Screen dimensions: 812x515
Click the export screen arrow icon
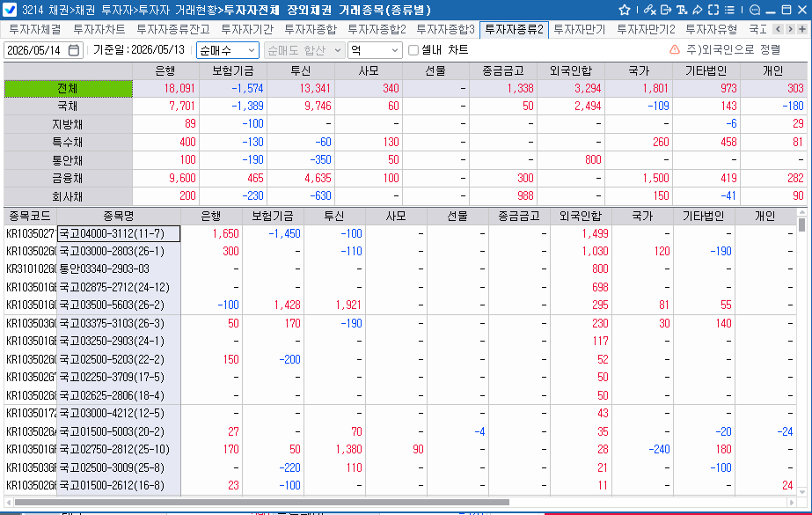point(666,10)
